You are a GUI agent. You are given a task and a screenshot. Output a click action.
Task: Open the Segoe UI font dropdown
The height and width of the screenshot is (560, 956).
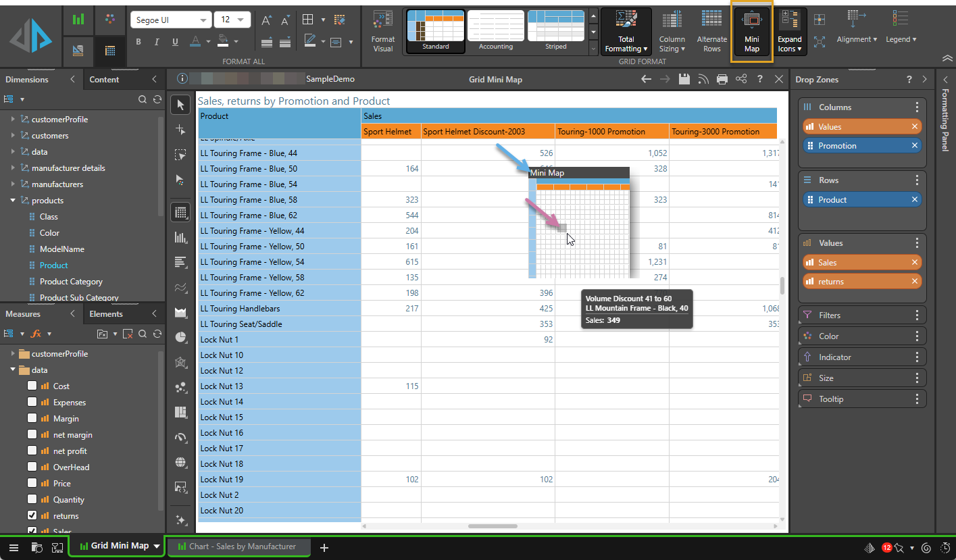(170, 20)
